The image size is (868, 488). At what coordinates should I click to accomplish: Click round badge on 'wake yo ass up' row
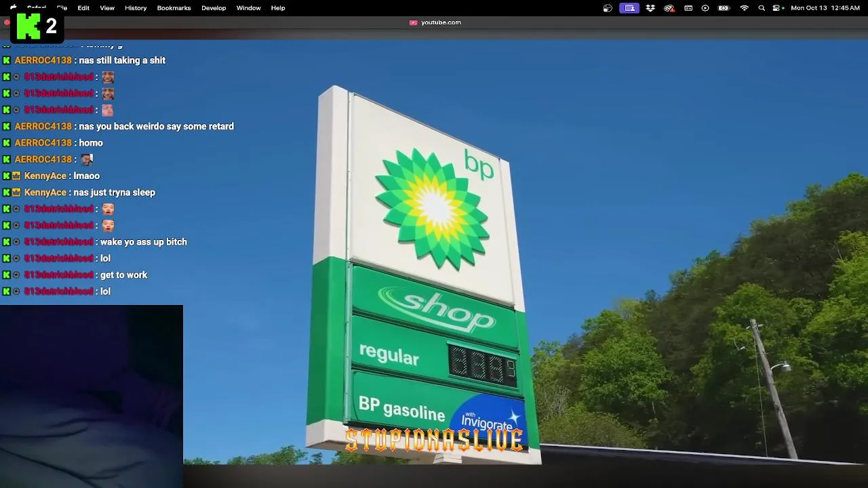(17, 242)
